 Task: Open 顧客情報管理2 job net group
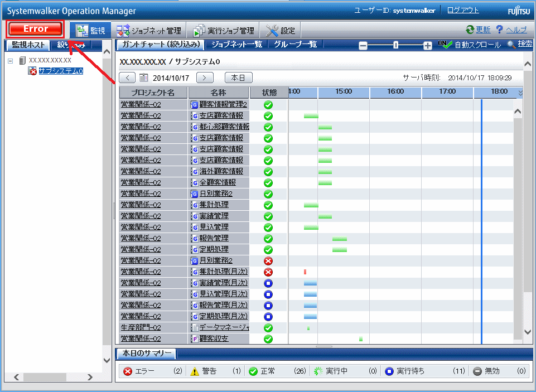point(223,104)
